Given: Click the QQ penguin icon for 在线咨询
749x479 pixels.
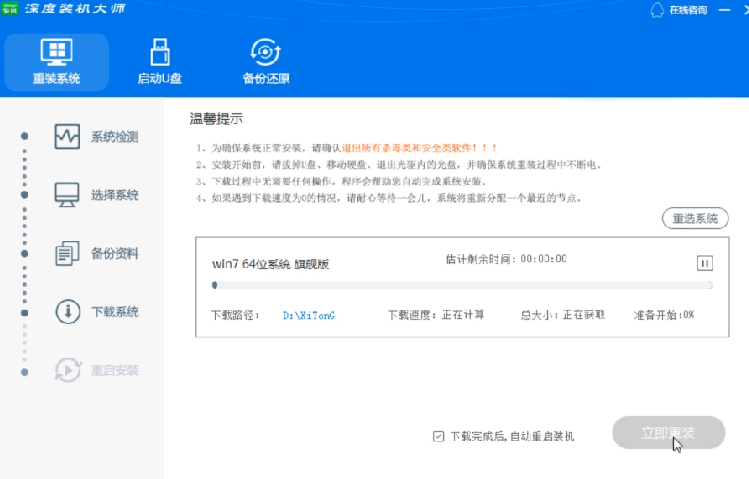Looking at the screenshot, I should (657, 10).
